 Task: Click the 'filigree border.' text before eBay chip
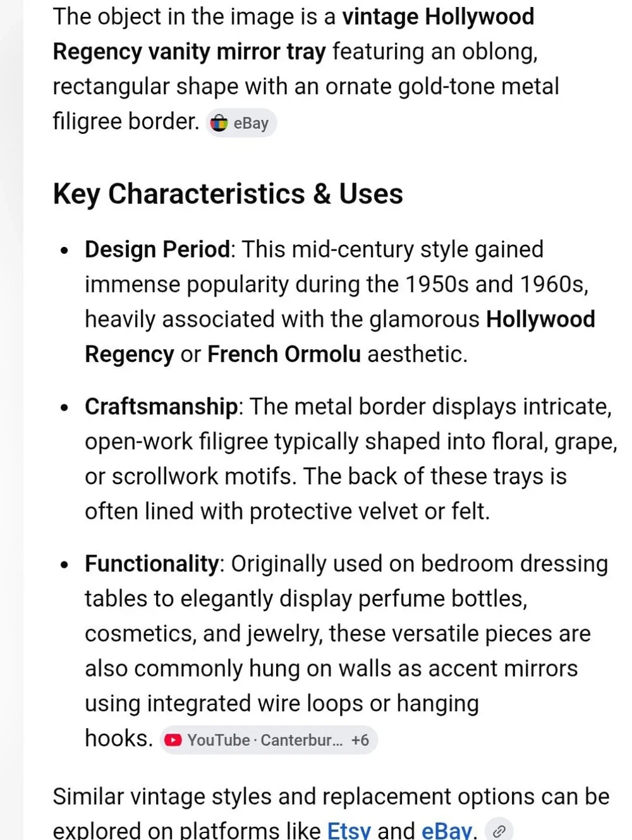pyautogui.click(x=126, y=121)
